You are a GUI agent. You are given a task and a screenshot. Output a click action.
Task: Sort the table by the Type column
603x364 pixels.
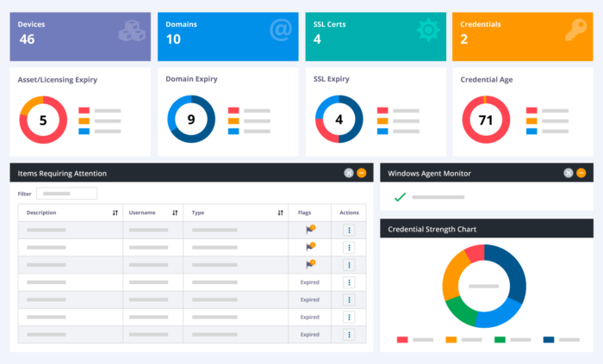click(280, 213)
